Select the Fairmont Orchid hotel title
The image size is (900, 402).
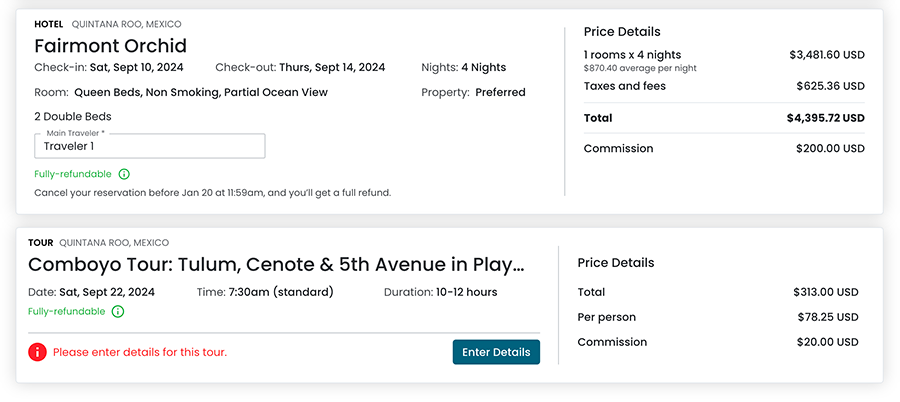[110, 46]
